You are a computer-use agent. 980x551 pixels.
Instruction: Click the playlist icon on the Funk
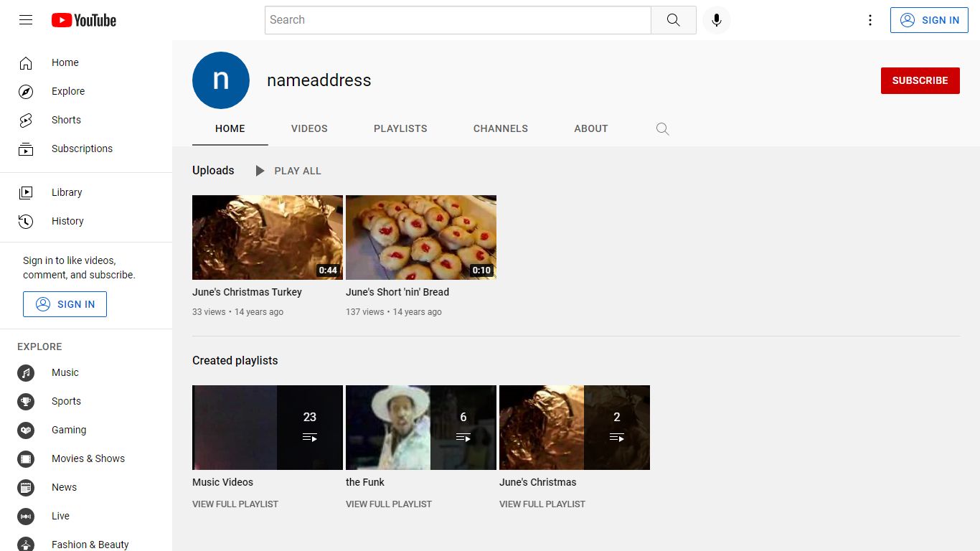pyautogui.click(x=463, y=438)
